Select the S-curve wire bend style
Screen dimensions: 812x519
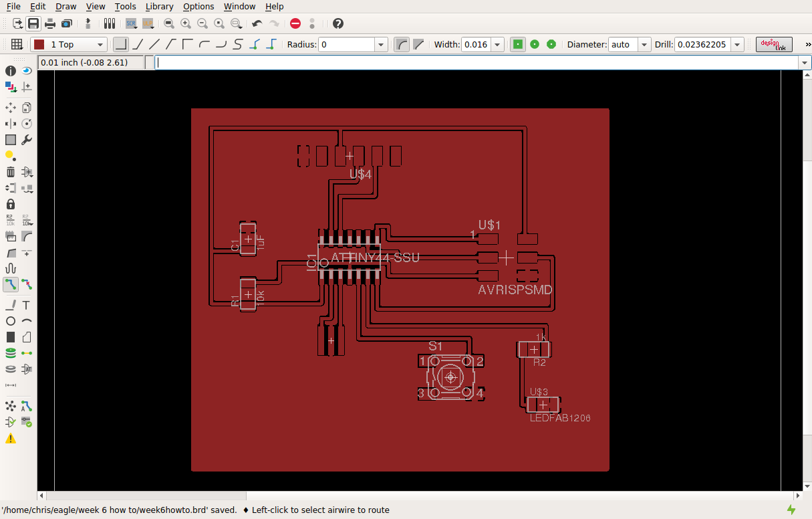238,44
